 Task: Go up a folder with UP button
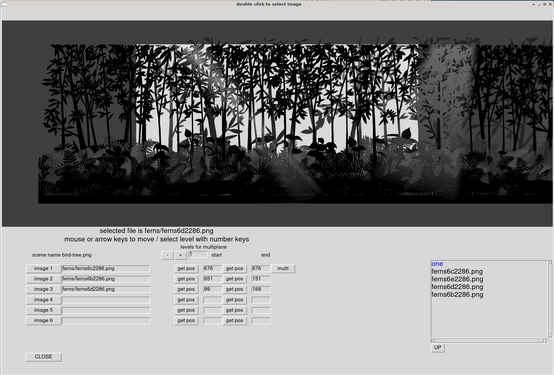[x=437, y=348]
